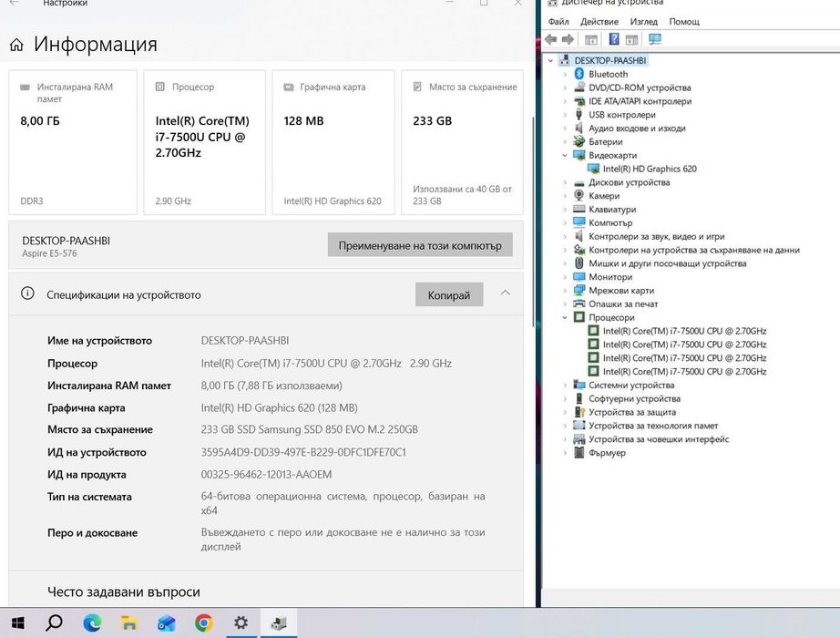The width and height of the screenshot is (840, 638).
Task: Open the Mail app from taskbar
Action: (167, 623)
